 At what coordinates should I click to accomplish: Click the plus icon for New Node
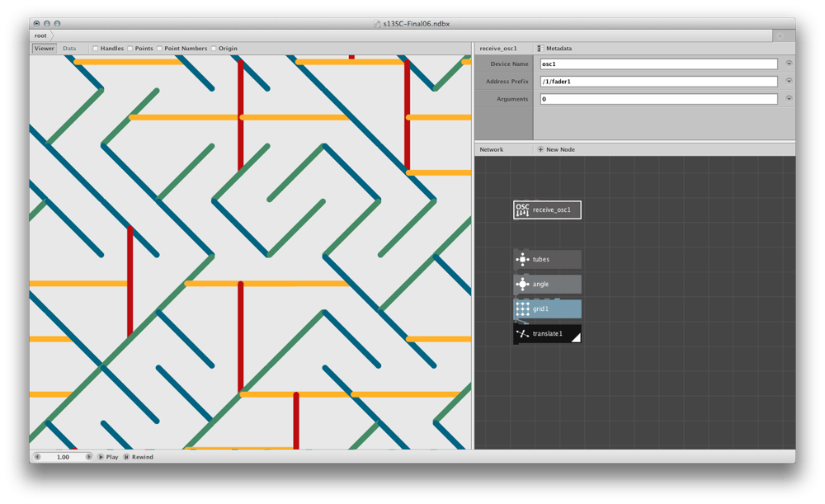click(x=540, y=149)
